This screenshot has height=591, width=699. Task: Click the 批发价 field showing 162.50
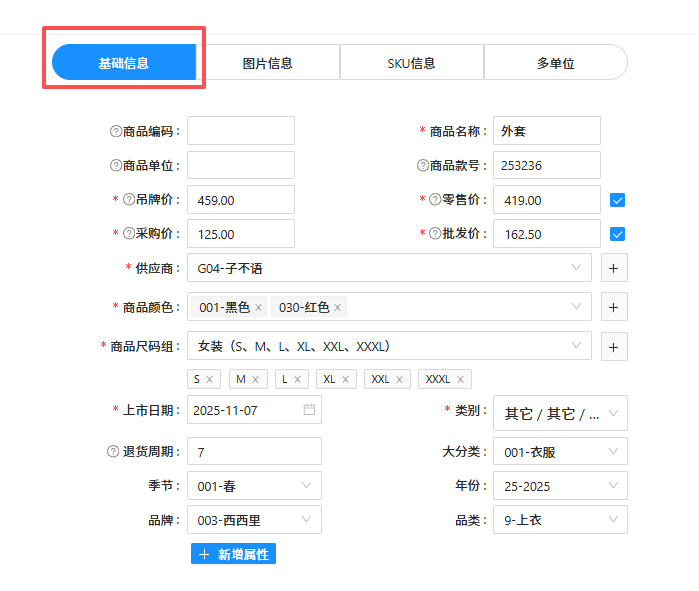(x=547, y=234)
